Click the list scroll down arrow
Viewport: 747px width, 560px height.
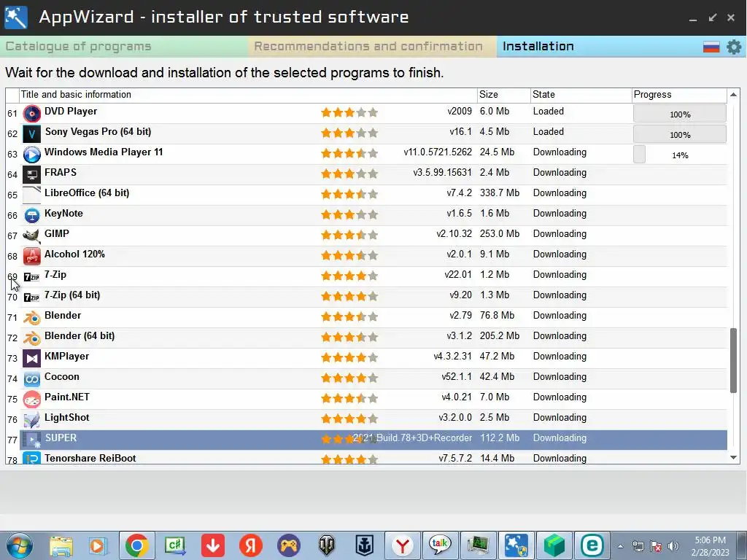tap(734, 458)
